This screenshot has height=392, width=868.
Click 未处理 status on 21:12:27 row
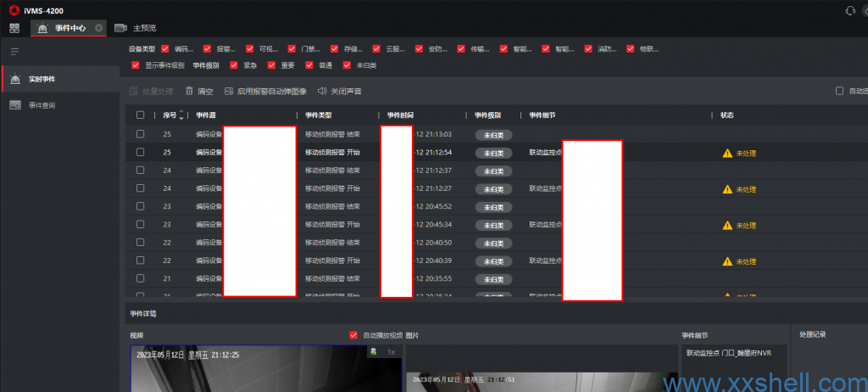(x=745, y=188)
